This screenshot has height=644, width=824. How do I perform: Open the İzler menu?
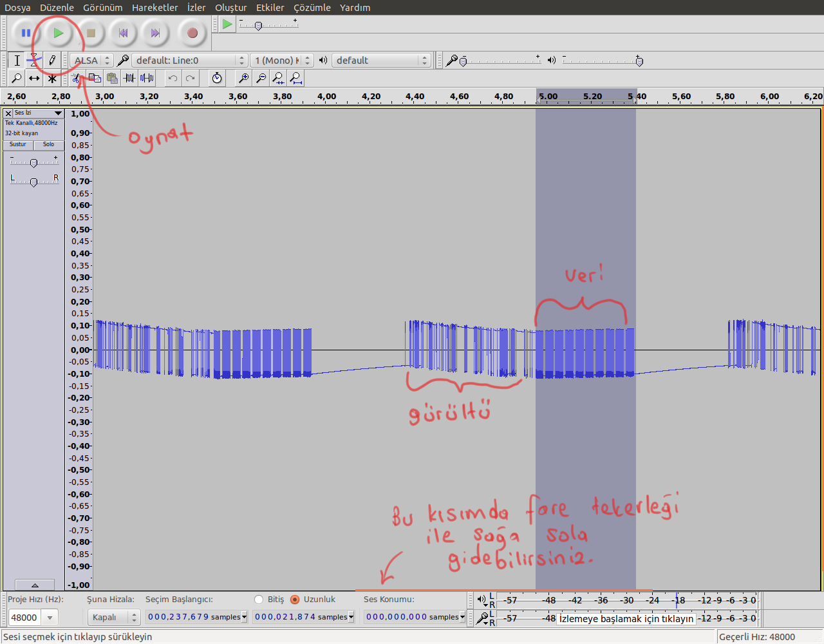click(196, 8)
